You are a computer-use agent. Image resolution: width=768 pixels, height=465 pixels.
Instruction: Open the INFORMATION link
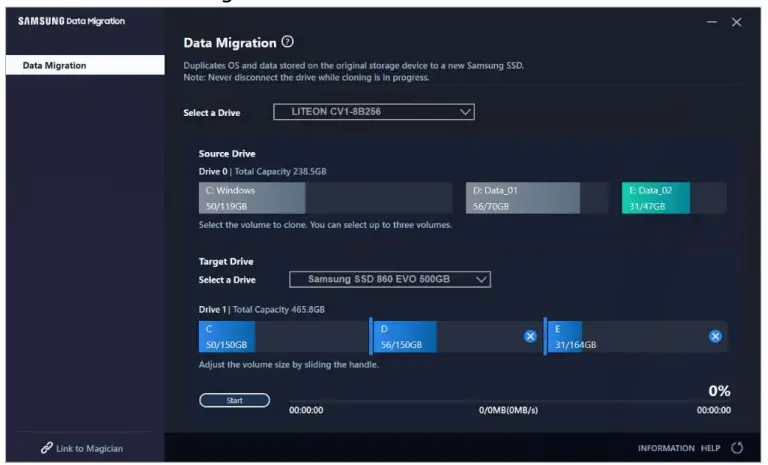pyautogui.click(x=666, y=448)
